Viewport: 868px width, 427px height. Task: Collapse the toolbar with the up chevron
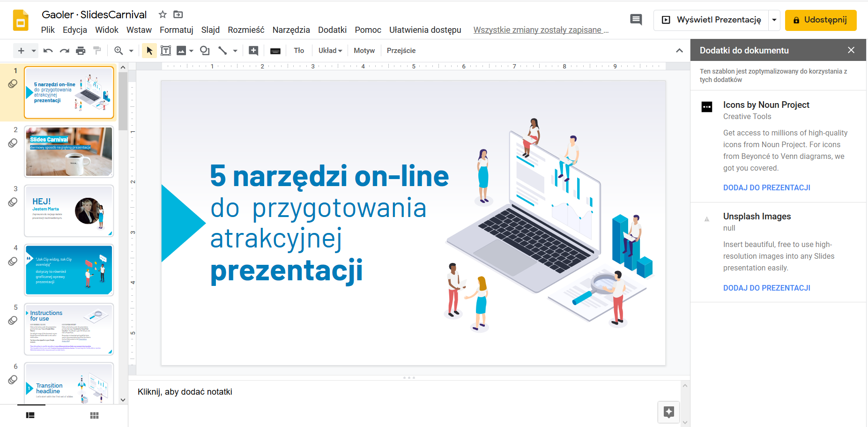[x=679, y=51]
